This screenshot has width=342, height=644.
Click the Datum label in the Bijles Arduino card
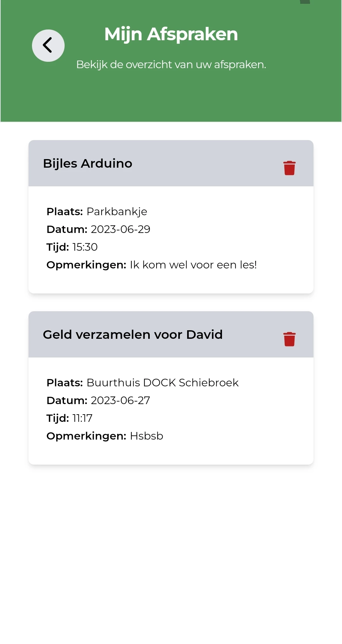pos(67,229)
